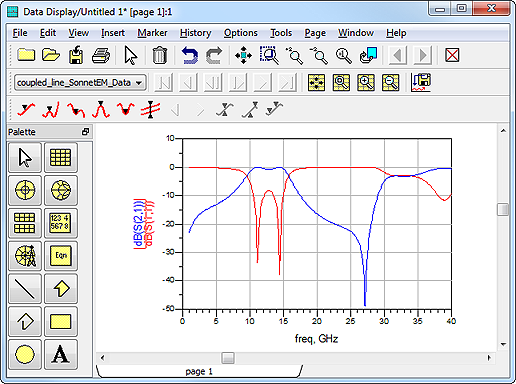The image size is (516, 384).
Task: Insert an equation with Eqn icon
Action: point(60,256)
